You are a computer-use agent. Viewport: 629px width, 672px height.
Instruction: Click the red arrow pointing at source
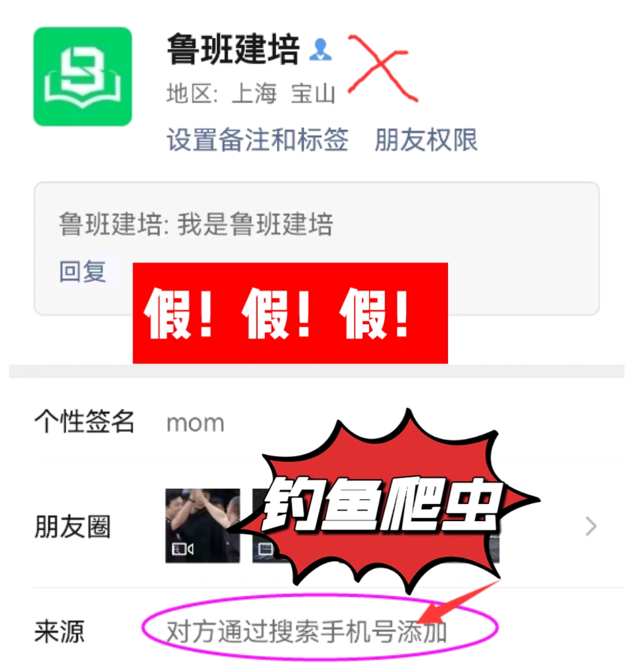458,601
